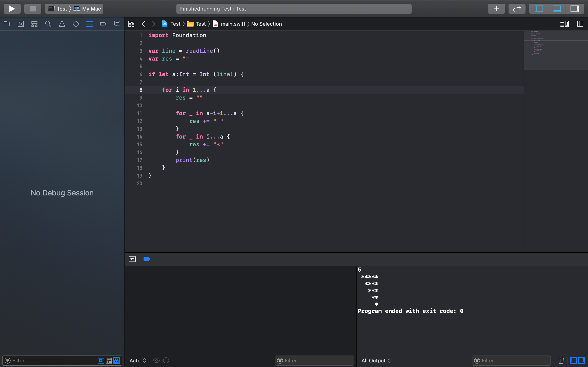Clear console with trash button
This screenshot has width=588, height=367.
pyautogui.click(x=561, y=360)
